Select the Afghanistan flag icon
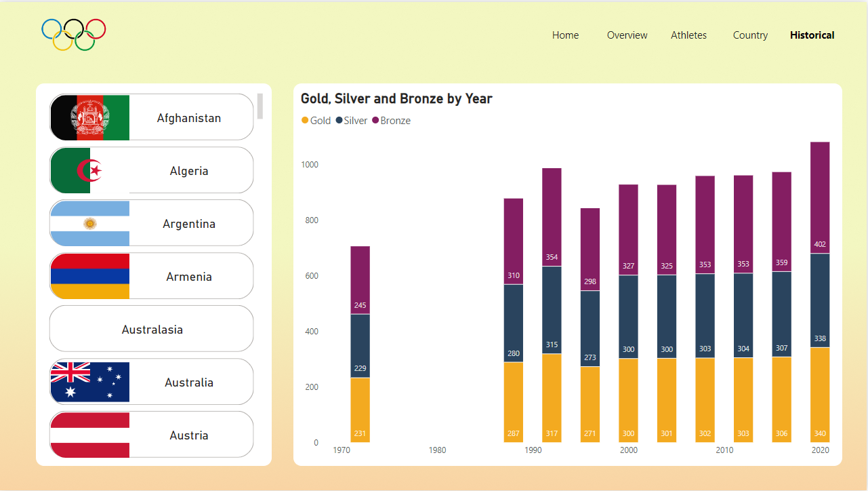 pos(90,117)
